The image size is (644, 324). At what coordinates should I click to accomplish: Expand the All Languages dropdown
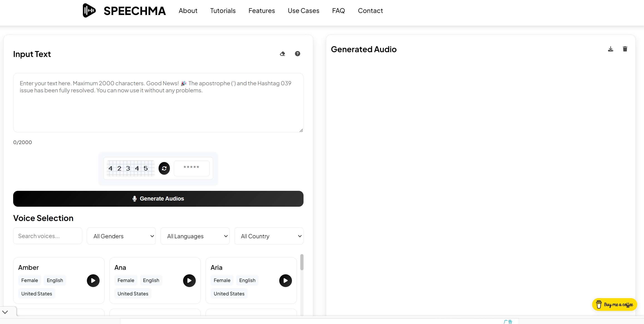(x=195, y=236)
